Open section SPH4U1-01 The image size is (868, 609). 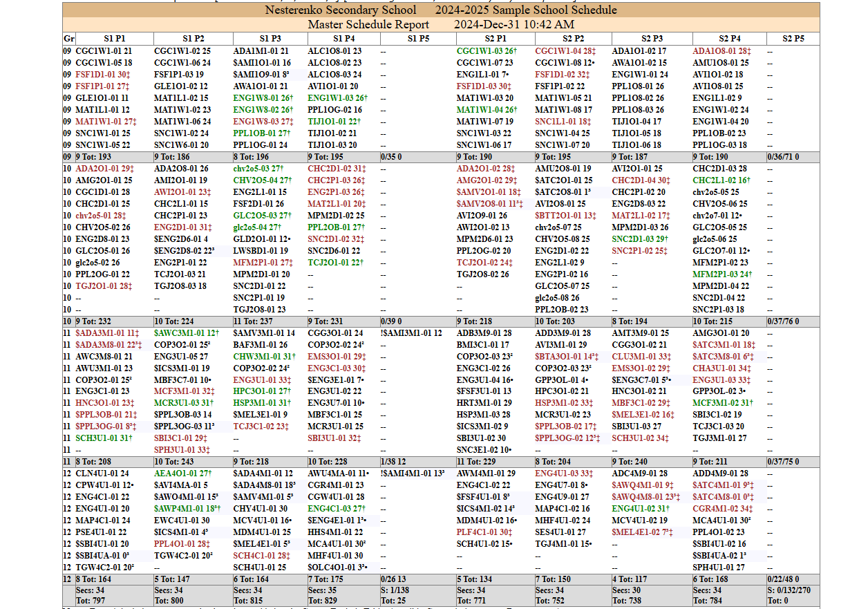pos(719,568)
